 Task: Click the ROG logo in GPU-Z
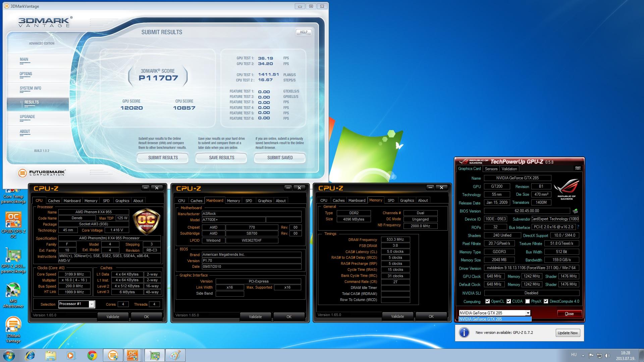567,189
